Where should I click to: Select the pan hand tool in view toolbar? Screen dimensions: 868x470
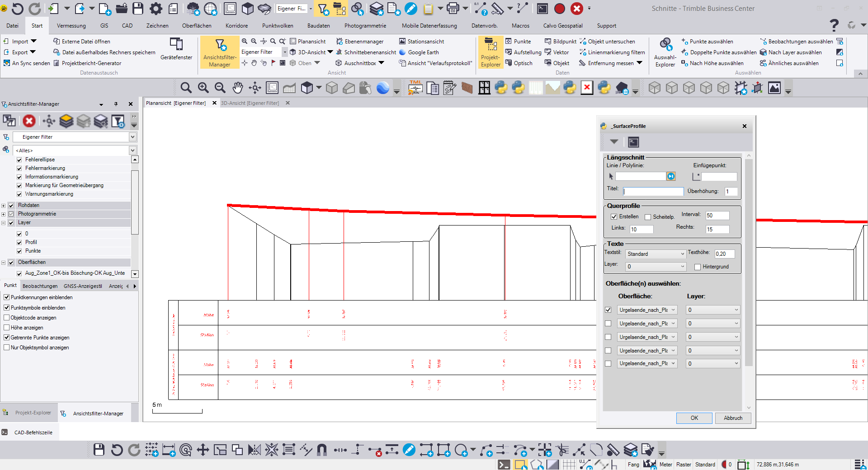(238, 88)
